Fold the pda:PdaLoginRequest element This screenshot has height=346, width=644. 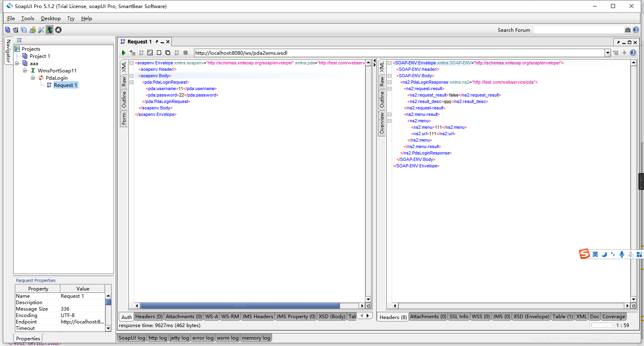(131, 82)
